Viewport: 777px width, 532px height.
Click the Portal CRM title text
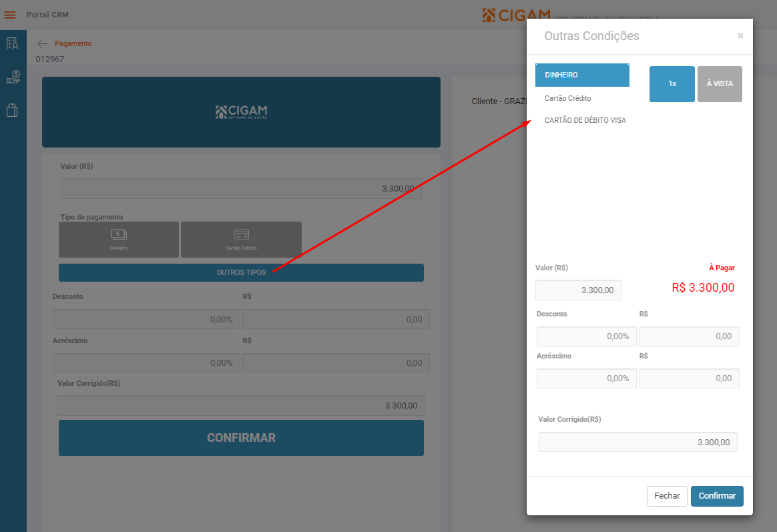[x=47, y=15]
